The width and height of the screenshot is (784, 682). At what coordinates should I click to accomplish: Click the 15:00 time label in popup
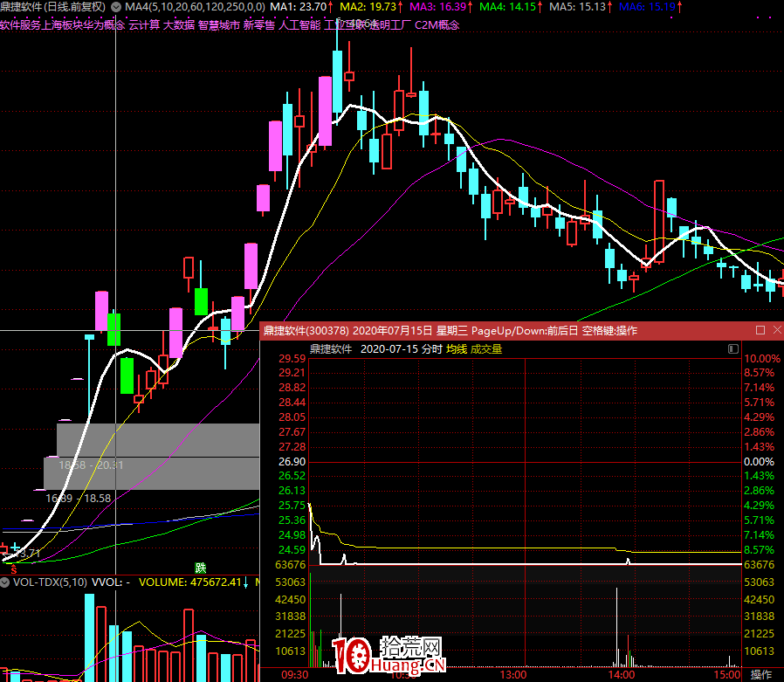727,675
